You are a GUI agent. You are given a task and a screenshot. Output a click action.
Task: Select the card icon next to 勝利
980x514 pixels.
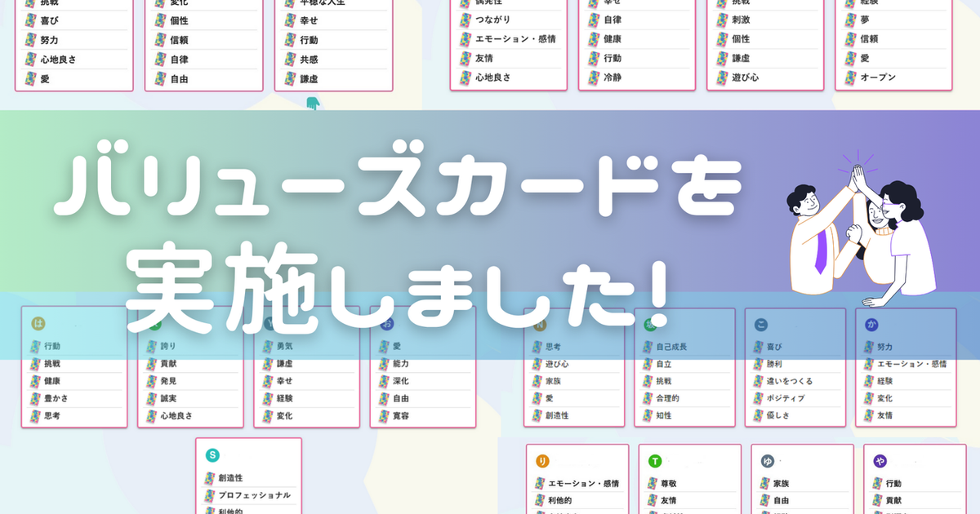[x=758, y=364]
